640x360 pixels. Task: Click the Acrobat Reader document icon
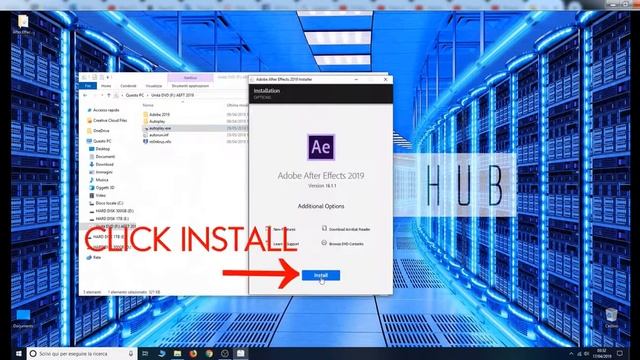click(324, 228)
